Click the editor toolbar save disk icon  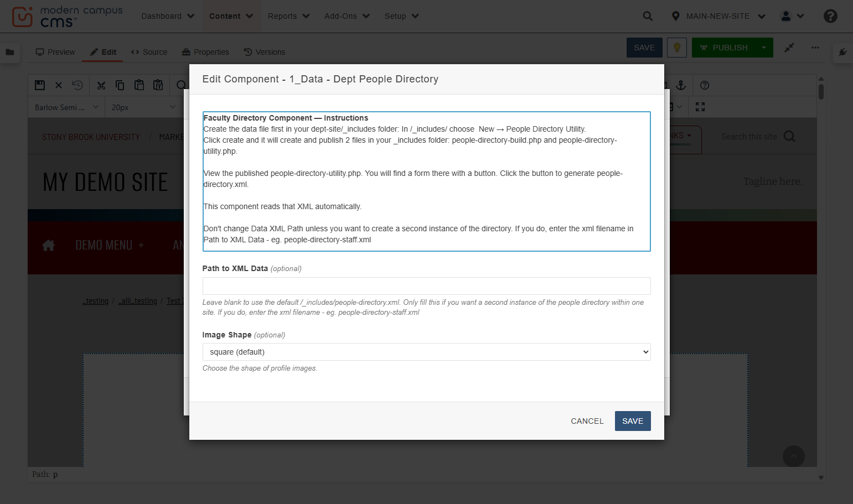[x=40, y=85]
